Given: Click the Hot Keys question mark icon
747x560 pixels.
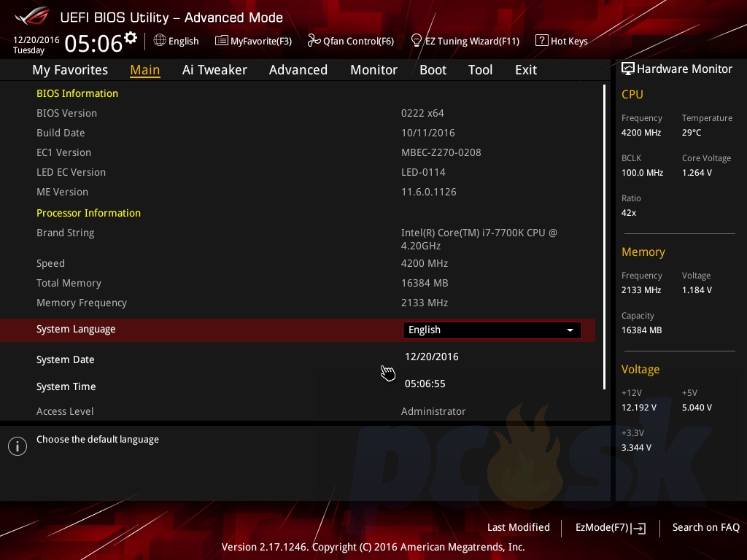Looking at the screenshot, I should click(542, 41).
